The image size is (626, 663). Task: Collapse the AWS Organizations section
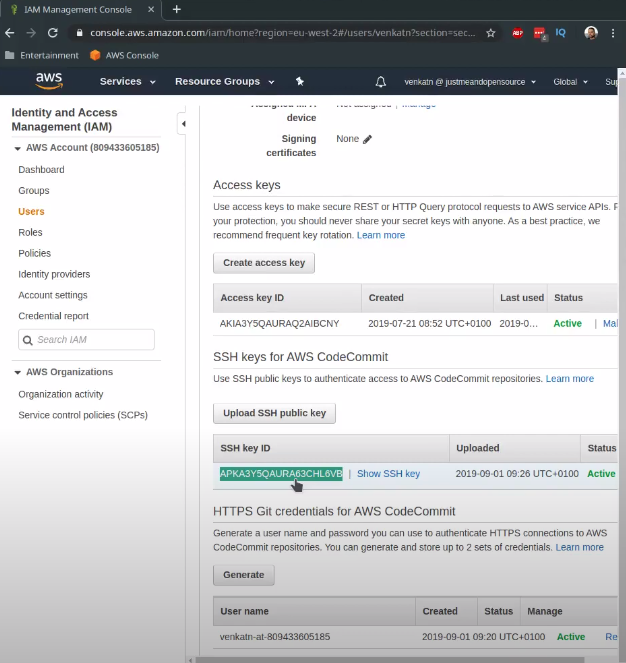(17, 373)
